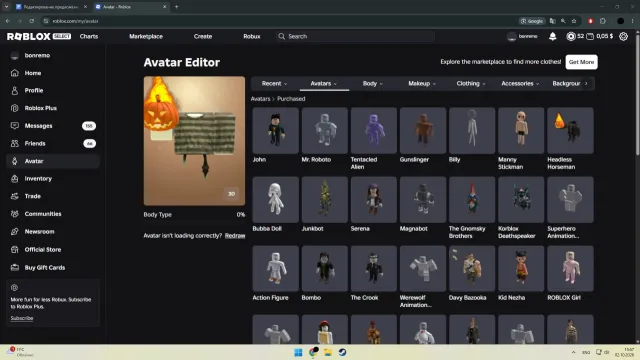The width and height of the screenshot is (640, 360).
Task: Expand the Recent dropdown
Action: pyautogui.click(x=274, y=84)
